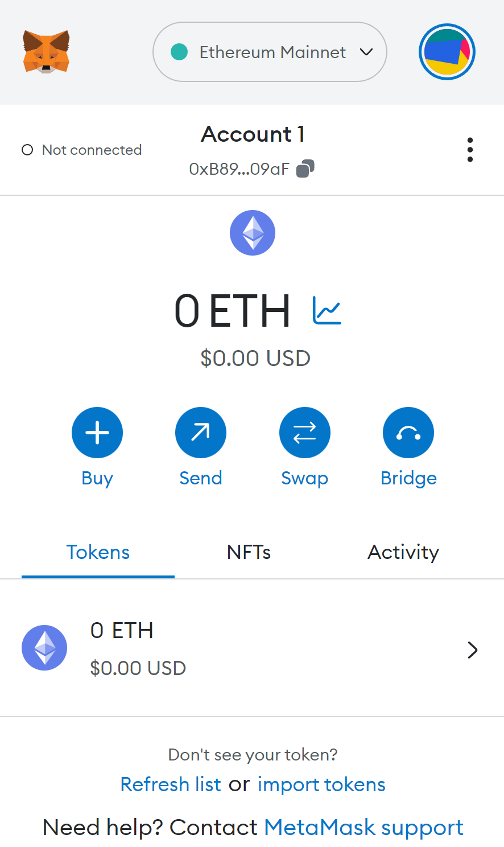
Task: Select the Tokens tab
Action: pos(98,552)
